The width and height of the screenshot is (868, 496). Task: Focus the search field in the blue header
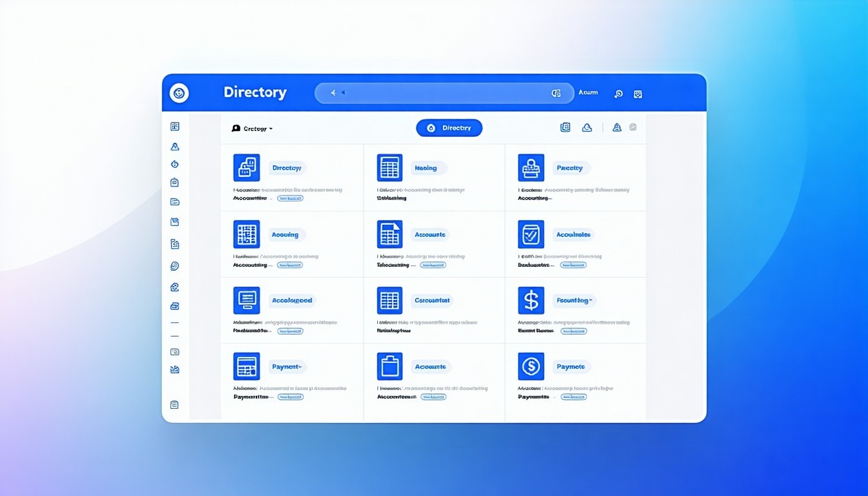tap(444, 93)
